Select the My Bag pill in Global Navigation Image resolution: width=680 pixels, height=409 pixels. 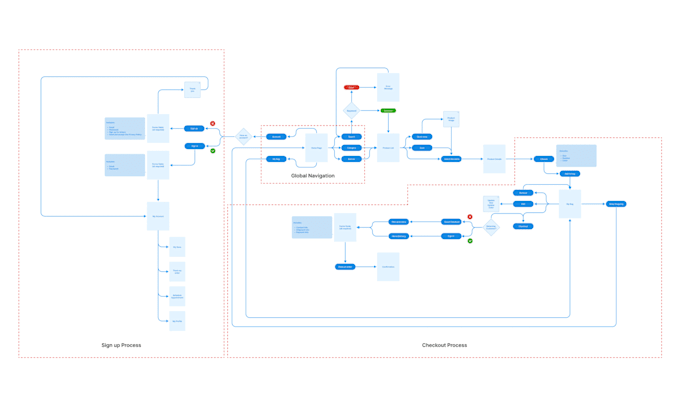tap(276, 159)
